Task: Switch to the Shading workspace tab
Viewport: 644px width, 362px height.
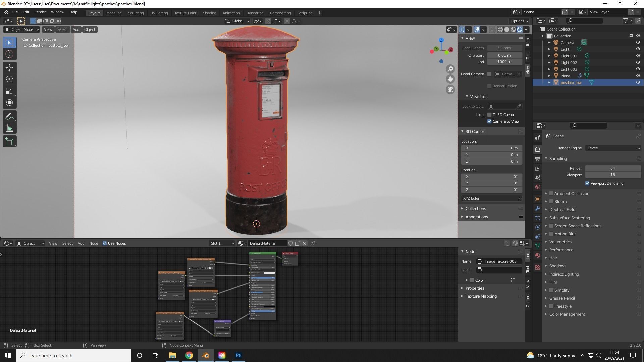Action: coord(209,13)
